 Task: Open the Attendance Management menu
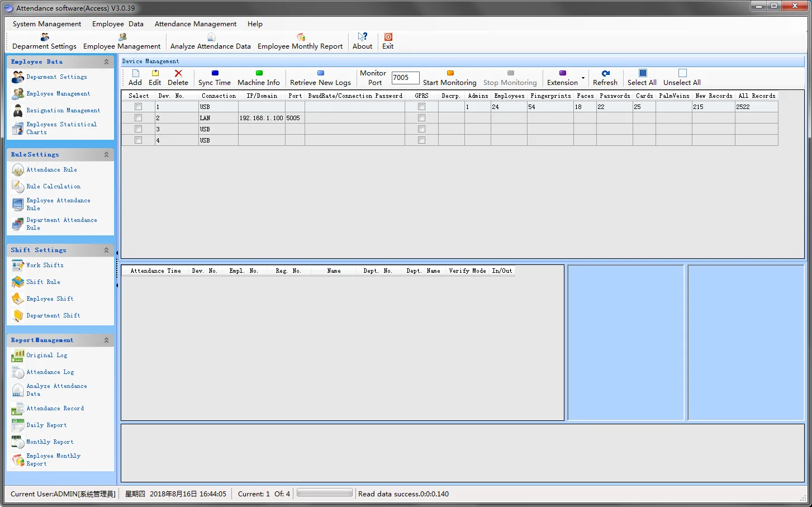pos(196,24)
